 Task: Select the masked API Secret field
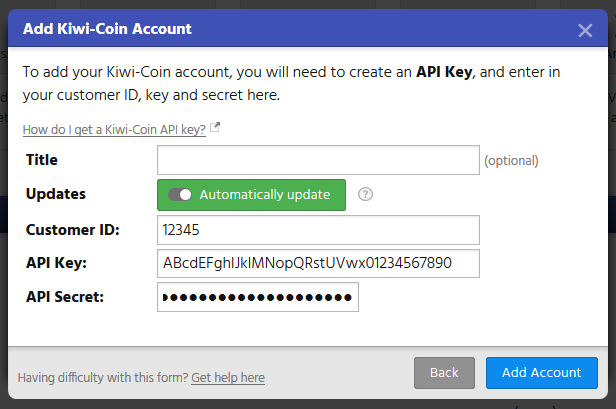point(257,297)
